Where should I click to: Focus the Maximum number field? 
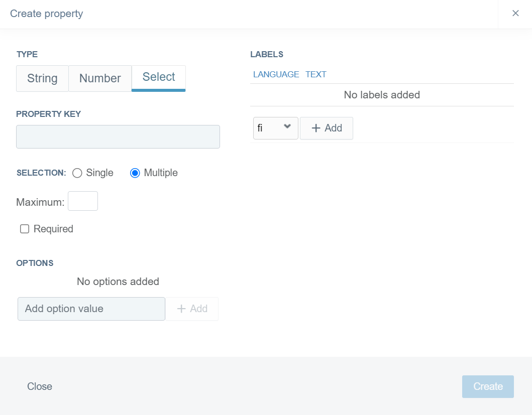coord(83,201)
